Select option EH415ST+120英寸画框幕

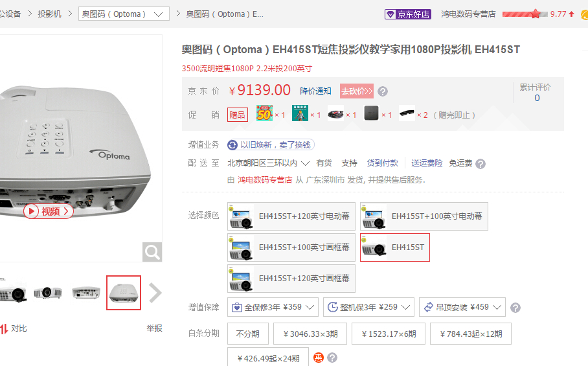point(291,279)
